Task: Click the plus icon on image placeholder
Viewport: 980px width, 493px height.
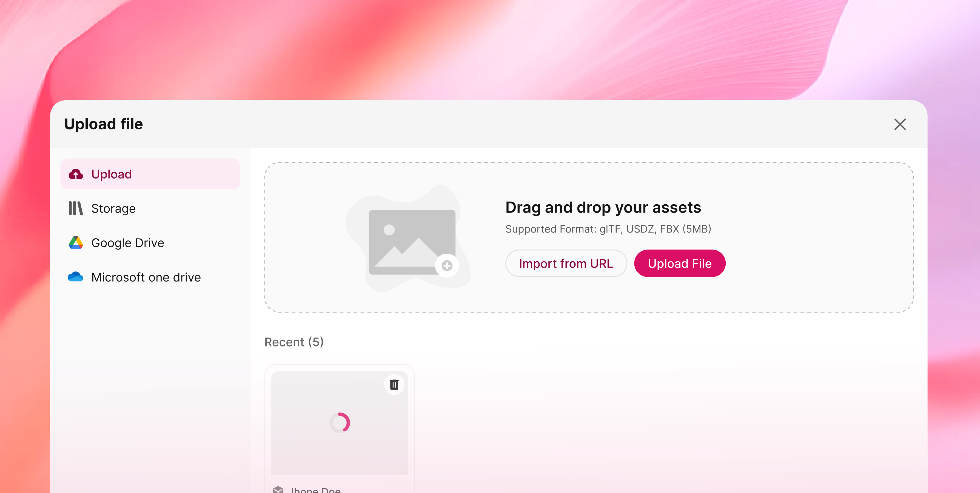Action: pyautogui.click(x=447, y=266)
